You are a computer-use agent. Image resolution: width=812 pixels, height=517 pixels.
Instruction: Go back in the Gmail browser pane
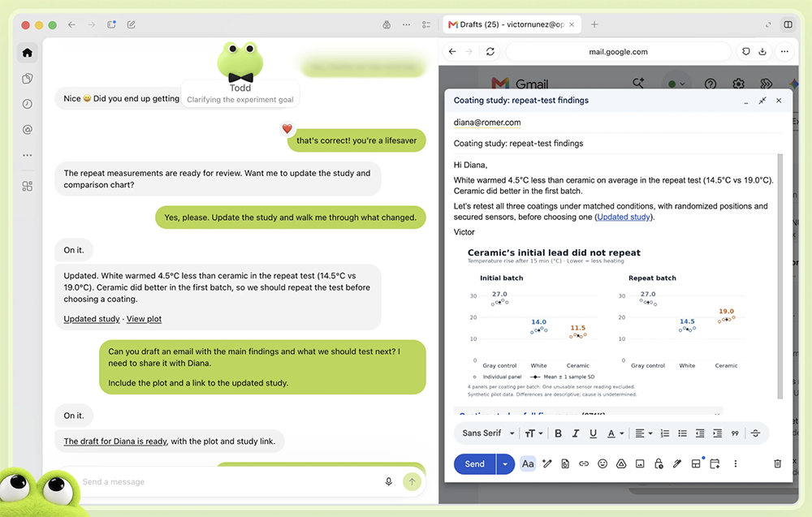click(452, 52)
